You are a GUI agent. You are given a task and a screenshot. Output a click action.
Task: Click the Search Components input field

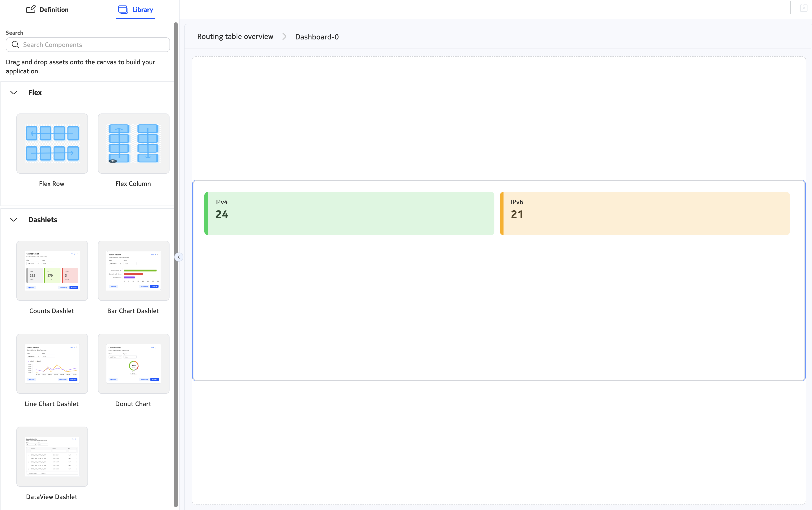coord(88,44)
